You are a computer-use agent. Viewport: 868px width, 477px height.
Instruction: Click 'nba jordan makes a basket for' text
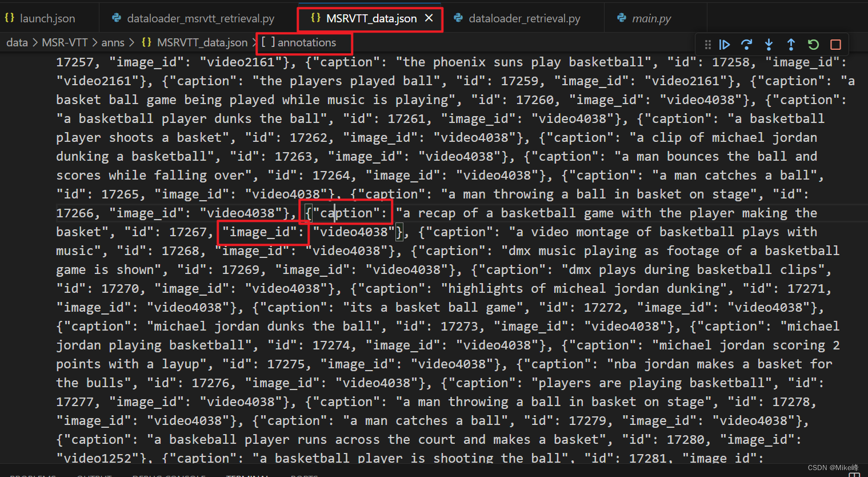(723, 364)
